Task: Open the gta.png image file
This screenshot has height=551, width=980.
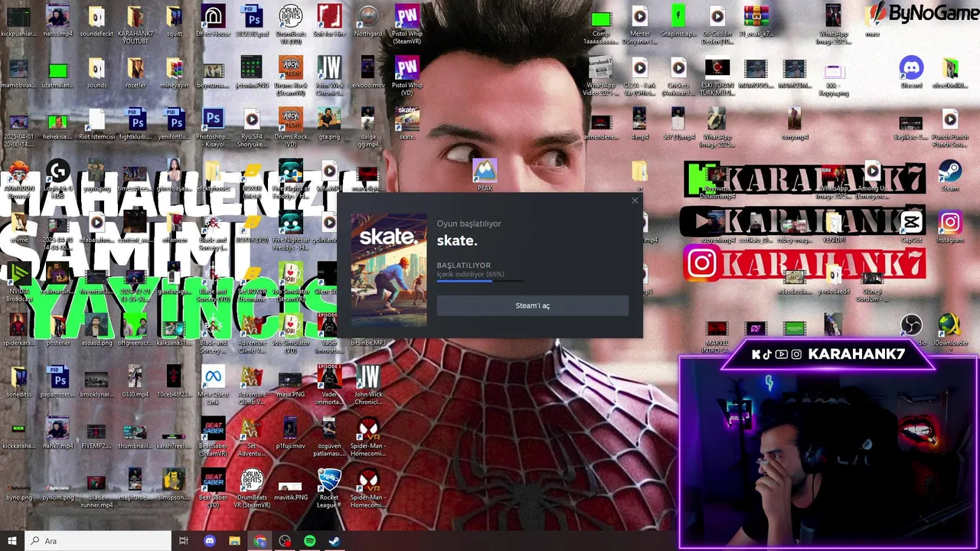Action: pos(329,124)
